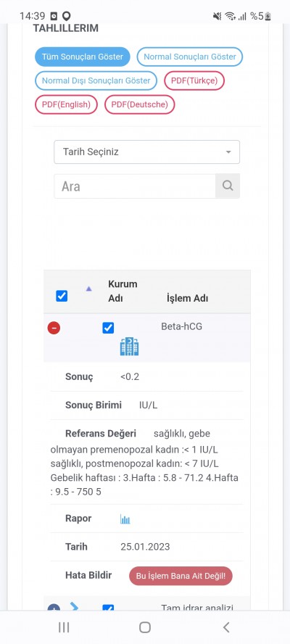
Task: Open the Tarih Seçiniz date dropdown
Action: click(x=146, y=152)
